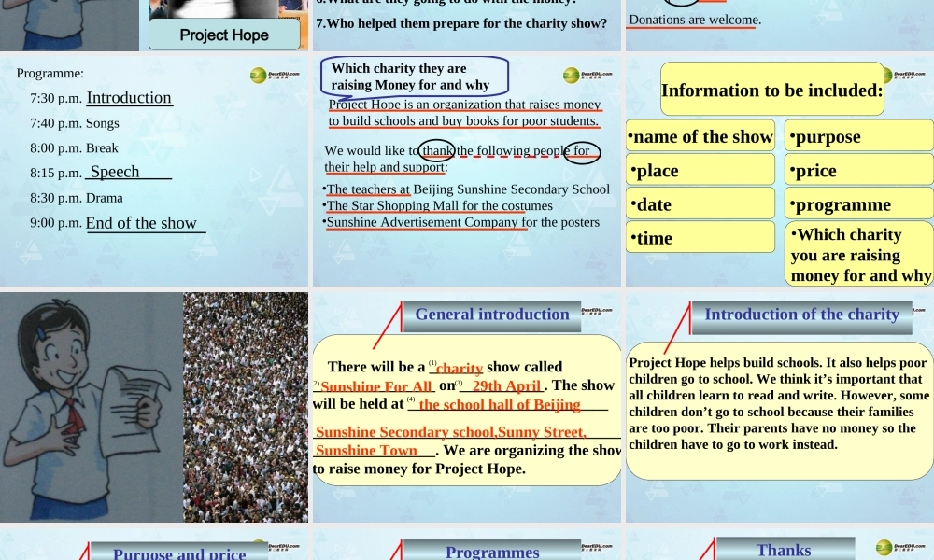Screen dimensions: 934x560
Task: Click the 'Project Hope is an organization' sentence
Action: pyautogui.click(x=464, y=113)
